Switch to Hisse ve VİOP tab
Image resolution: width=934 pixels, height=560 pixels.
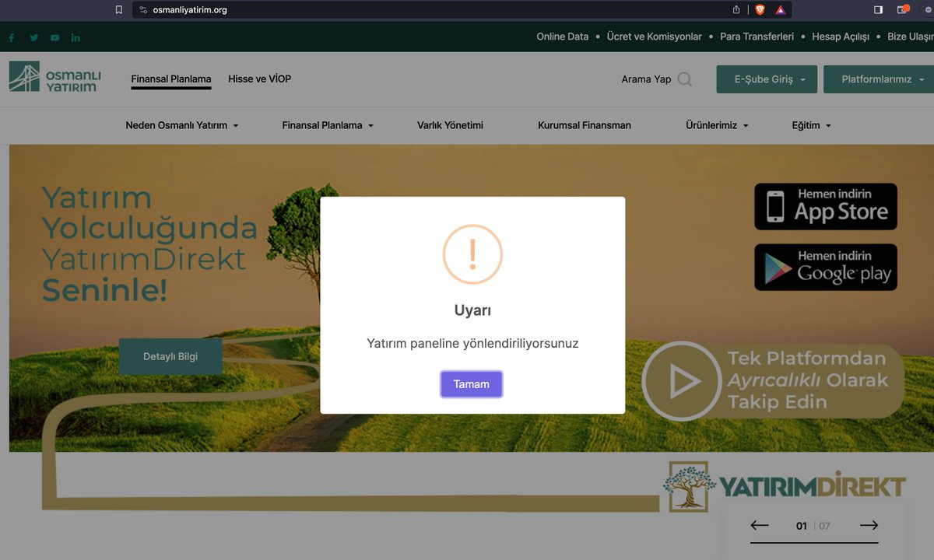[x=260, y=79]
